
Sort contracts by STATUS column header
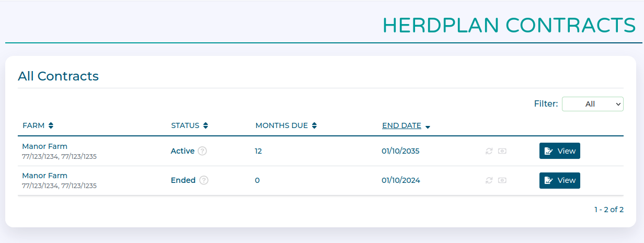185,125
